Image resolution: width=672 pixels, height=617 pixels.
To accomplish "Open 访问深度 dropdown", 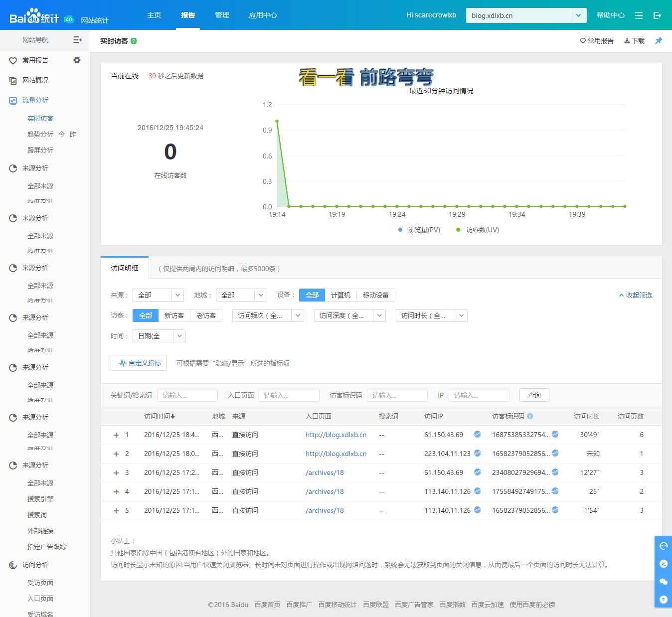I will 350,315.
